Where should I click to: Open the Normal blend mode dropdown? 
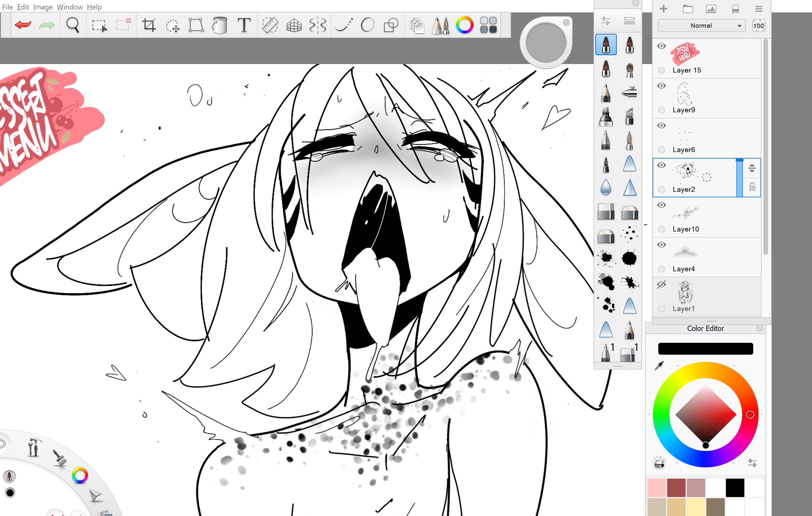coord(701,26)
